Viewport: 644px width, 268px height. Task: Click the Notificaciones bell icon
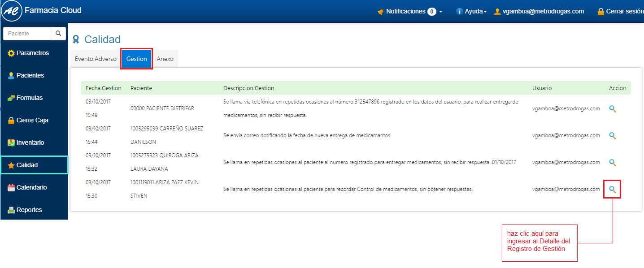(381, 12)
